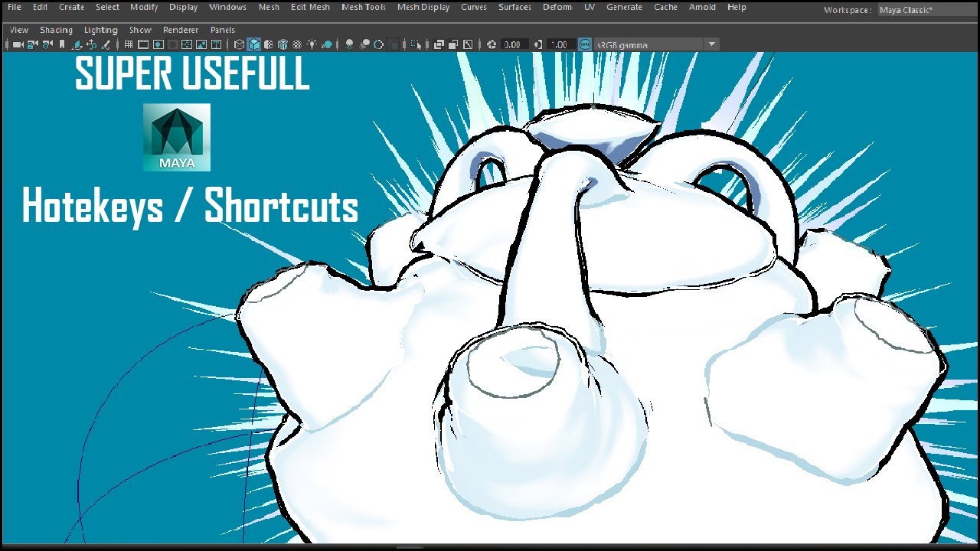980x551 pixels.
Task: Open the Workspace Maya Classic dropdown
Action: [x=927, y=10]
